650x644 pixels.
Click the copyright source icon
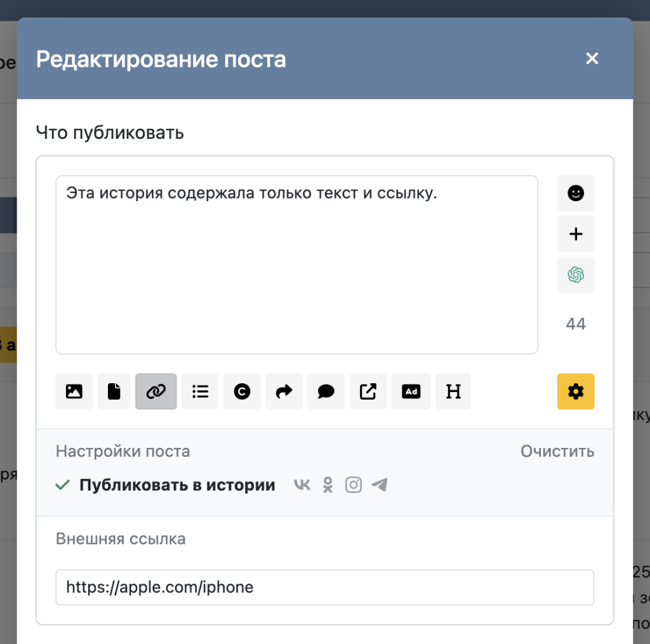click(242, 391)
